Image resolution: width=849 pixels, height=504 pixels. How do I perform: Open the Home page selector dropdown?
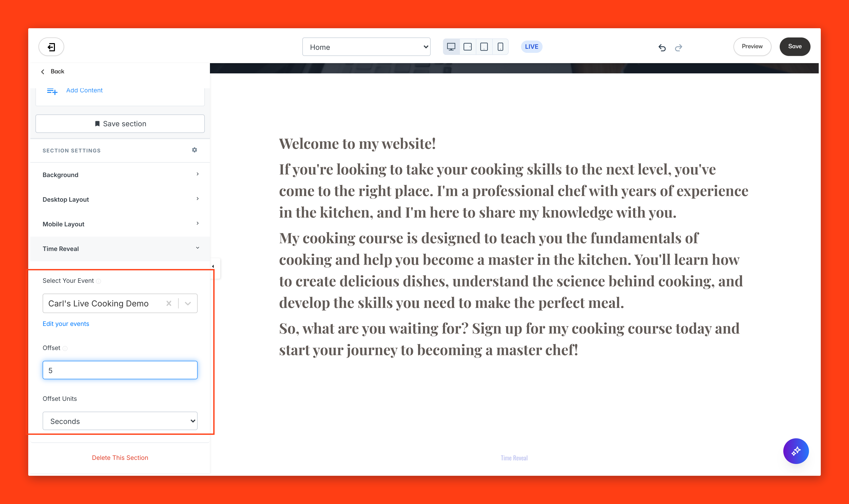[366, 47]
